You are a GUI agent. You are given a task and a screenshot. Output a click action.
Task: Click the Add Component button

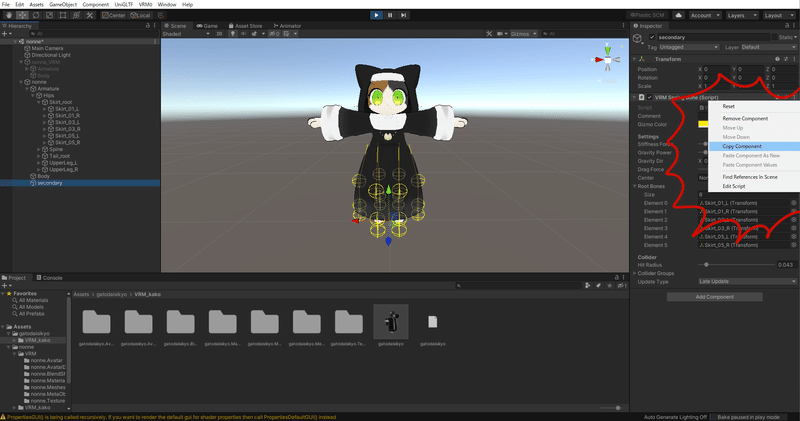714,297
